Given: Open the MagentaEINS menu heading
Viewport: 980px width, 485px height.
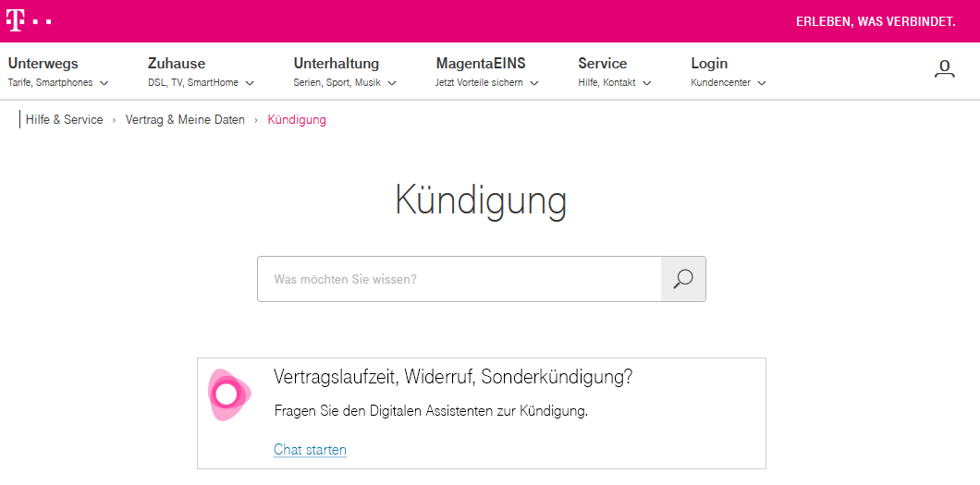Looking at the screenshot, I should pyautogui.click(x=481, y=64).
